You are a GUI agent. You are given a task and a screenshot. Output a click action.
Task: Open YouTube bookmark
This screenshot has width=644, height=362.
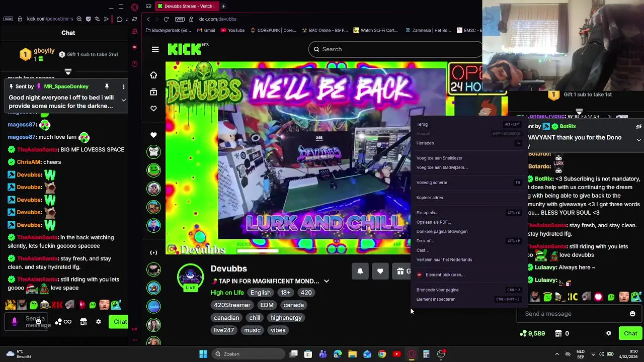[232, 30]
